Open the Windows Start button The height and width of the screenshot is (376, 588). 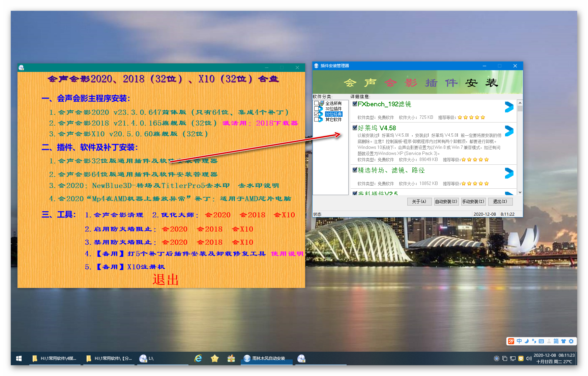pos(19,358)
